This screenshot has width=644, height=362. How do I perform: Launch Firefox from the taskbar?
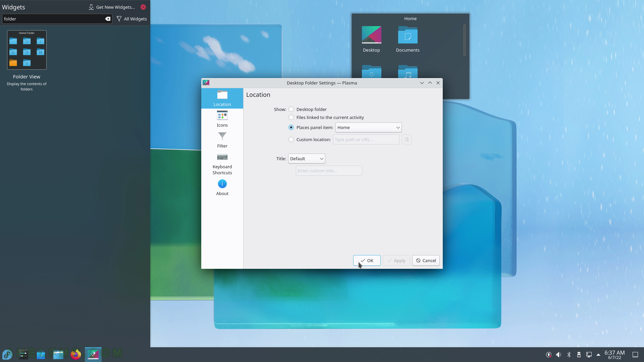[x=76, y=354]
